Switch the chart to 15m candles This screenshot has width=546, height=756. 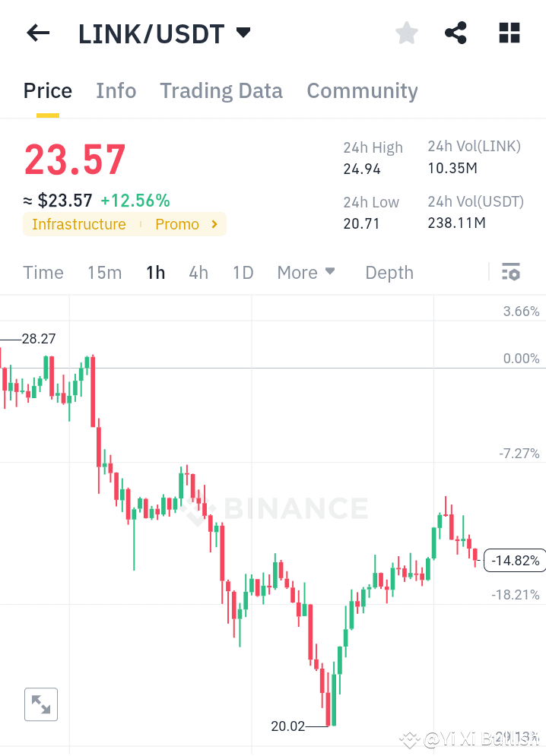(104, 272)
